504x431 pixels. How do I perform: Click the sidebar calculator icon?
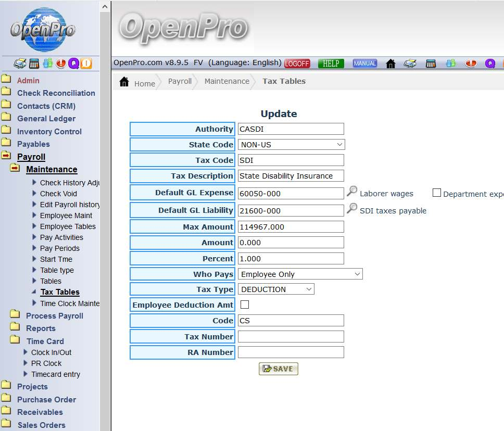[34, 64]
